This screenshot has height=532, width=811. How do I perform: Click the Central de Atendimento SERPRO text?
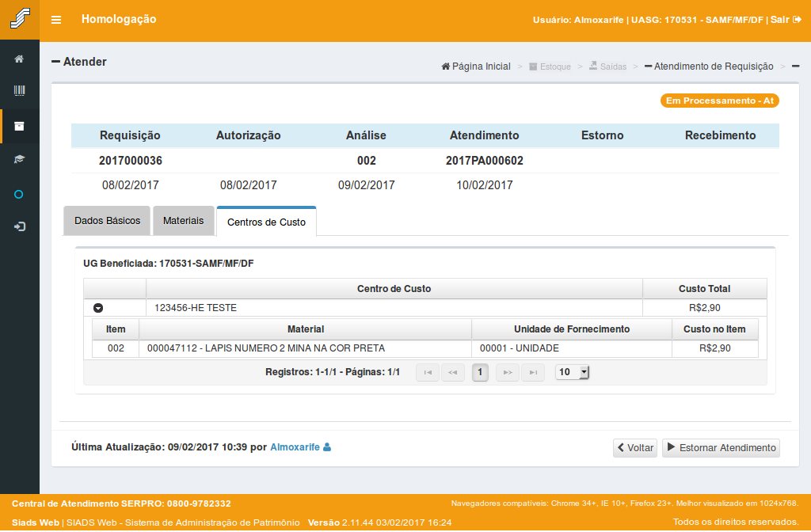coord(121,503)
